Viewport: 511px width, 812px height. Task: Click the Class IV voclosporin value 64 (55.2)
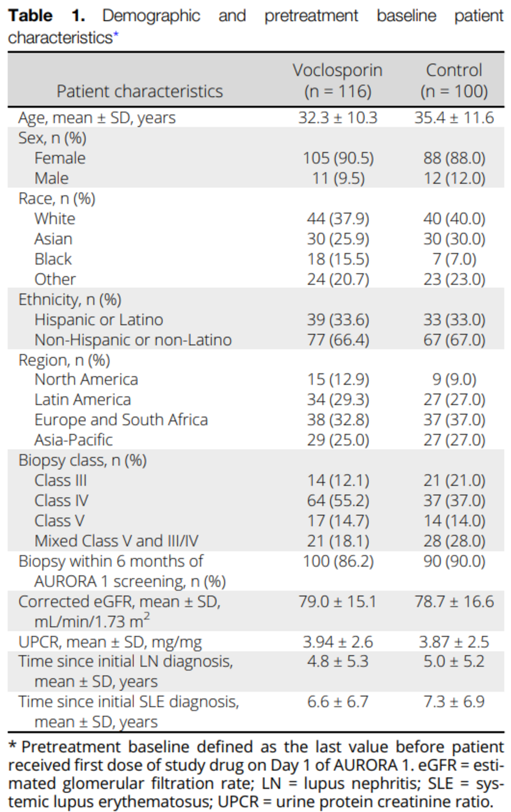(338, 500)
